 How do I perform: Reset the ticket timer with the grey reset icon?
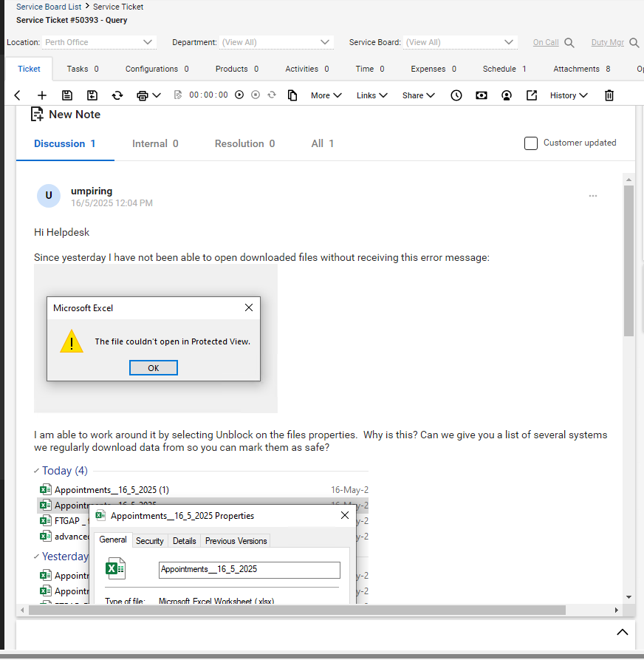point(272,95)
